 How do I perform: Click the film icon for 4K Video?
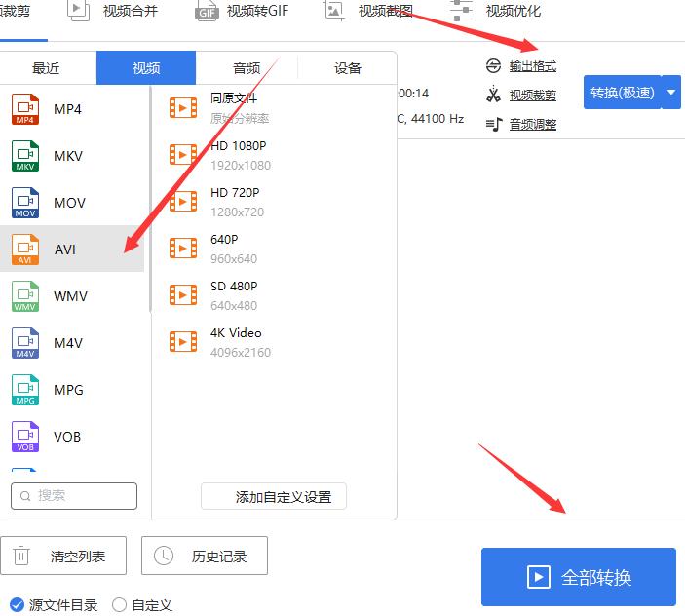pos(183,342)
